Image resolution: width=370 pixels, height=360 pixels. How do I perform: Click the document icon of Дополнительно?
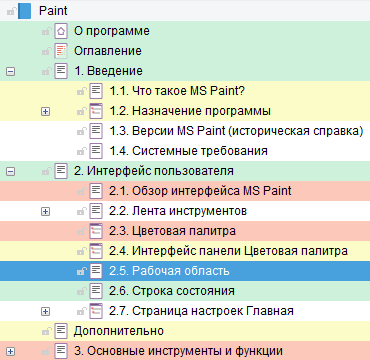click(x=61, y=331)
